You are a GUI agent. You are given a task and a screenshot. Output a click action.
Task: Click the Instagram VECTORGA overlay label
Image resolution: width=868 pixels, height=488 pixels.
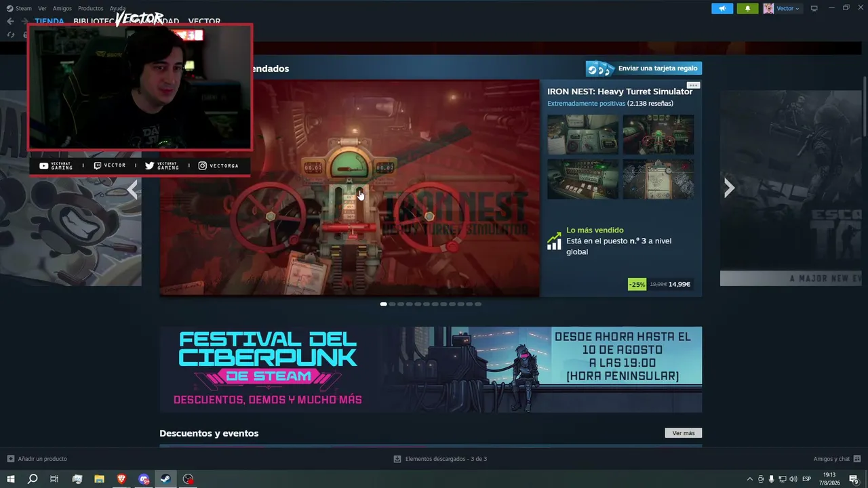[224, 165]
